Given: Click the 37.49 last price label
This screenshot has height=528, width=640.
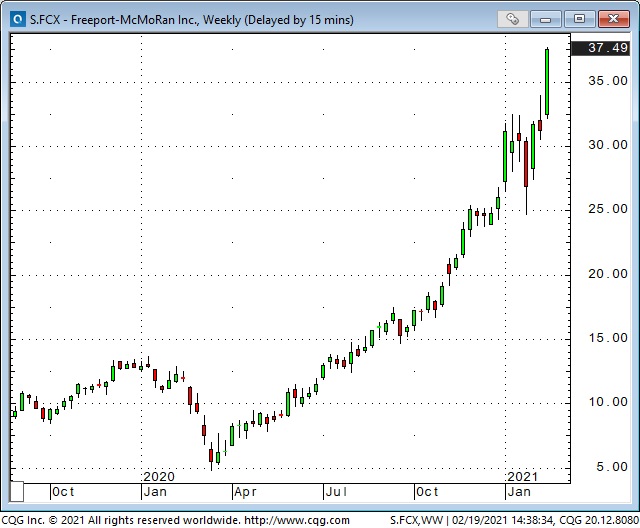Looking at the screenshot, I should click(x=600, y=48).
